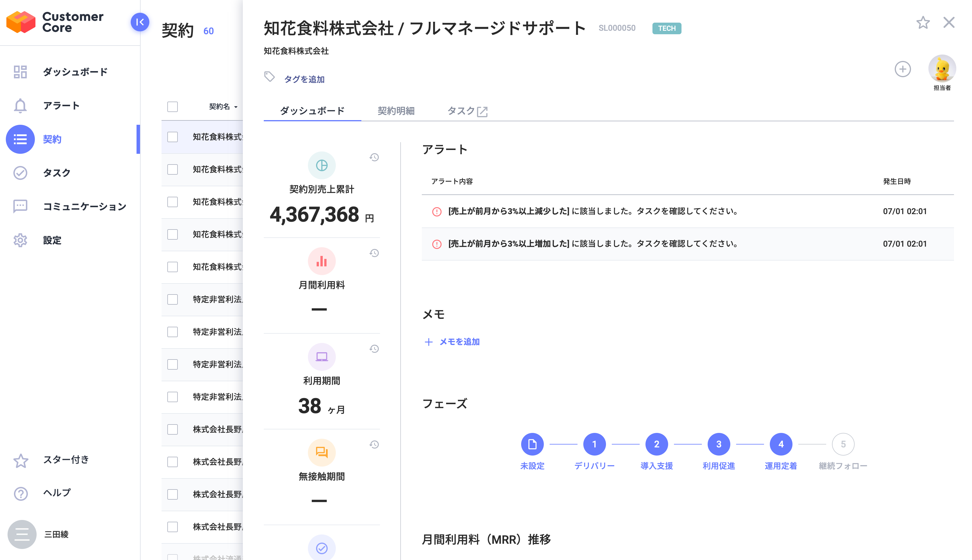Click the tag icon beside タグを追加

(x=269, y=77)
